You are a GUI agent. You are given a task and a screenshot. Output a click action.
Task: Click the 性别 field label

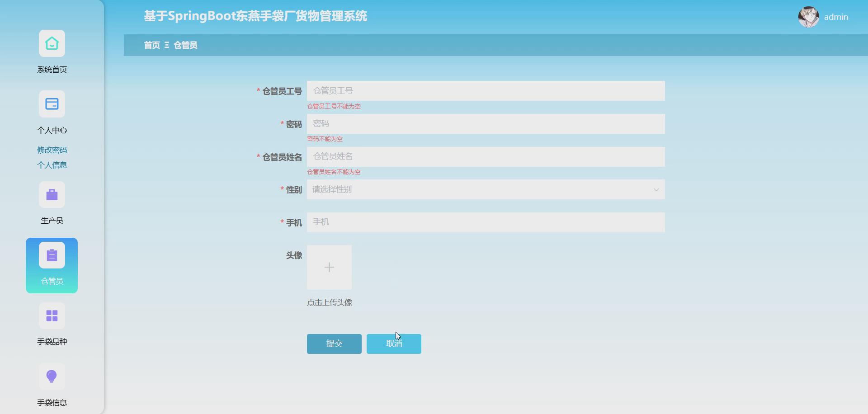294,190
